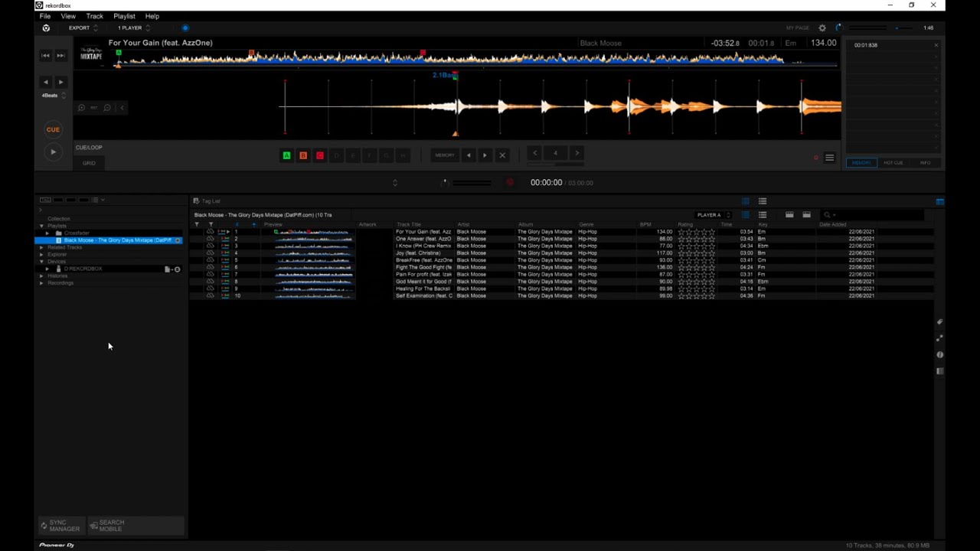Click the rekordbox logo icon in toolbar

(x=46, y=28)
